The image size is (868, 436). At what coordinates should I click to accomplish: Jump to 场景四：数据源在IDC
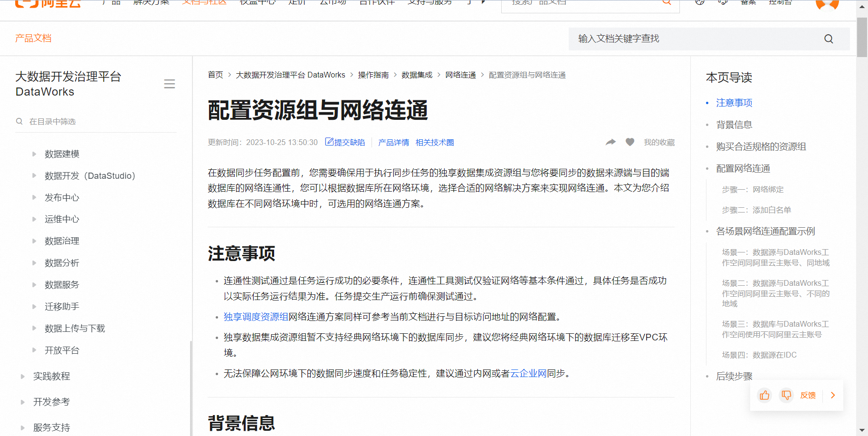(759, 355)
